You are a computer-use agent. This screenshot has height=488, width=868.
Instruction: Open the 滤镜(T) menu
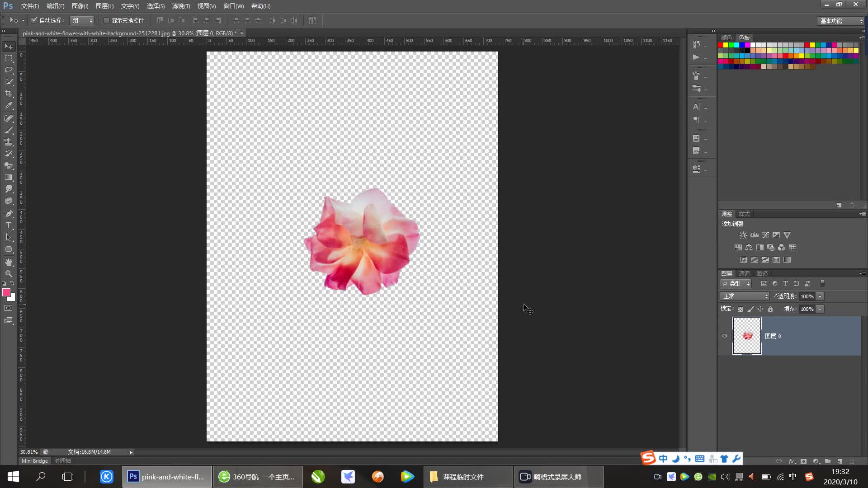181,6
